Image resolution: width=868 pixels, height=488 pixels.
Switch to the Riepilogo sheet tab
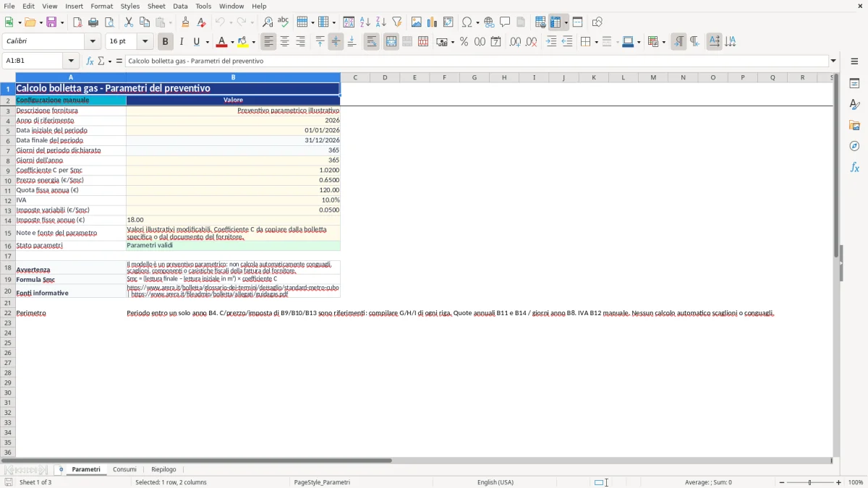[163, 469]
